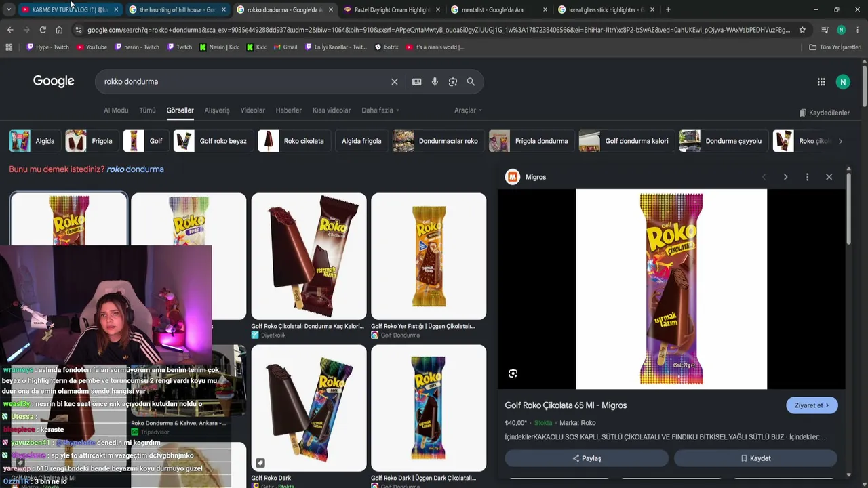Open the Pastel Daylight Cream Highlighter browser tab
This screenshot has height=488, width=868.
tap(392, 9)
